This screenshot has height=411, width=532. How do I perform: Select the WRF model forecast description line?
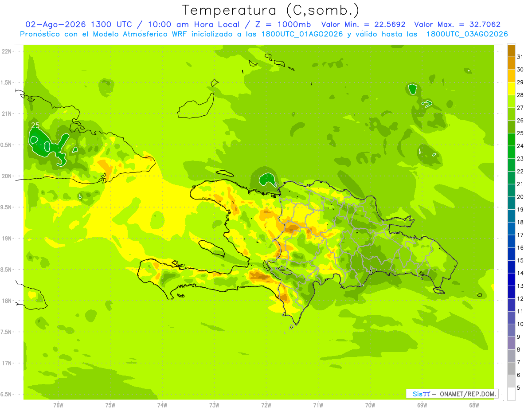point(264,34)
